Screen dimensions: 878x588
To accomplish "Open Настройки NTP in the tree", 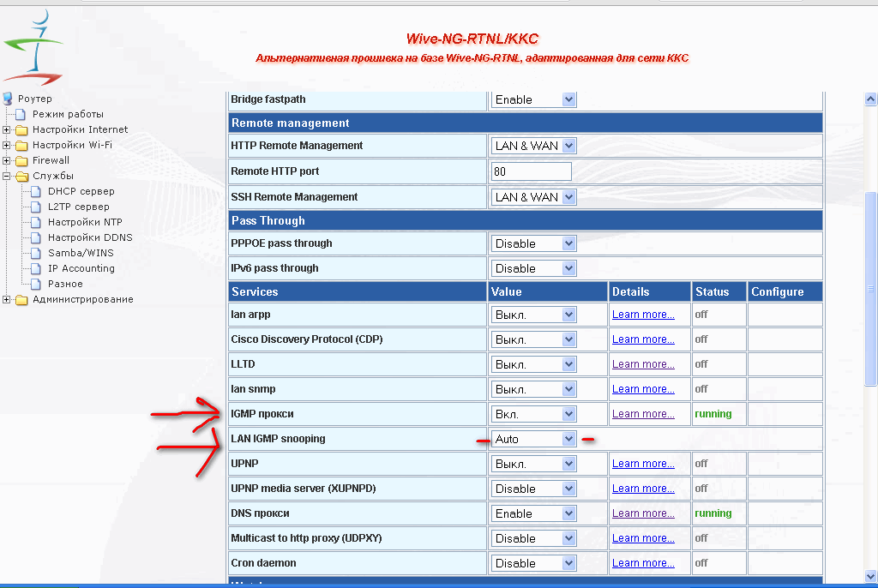I will click(x=85, y=222).
